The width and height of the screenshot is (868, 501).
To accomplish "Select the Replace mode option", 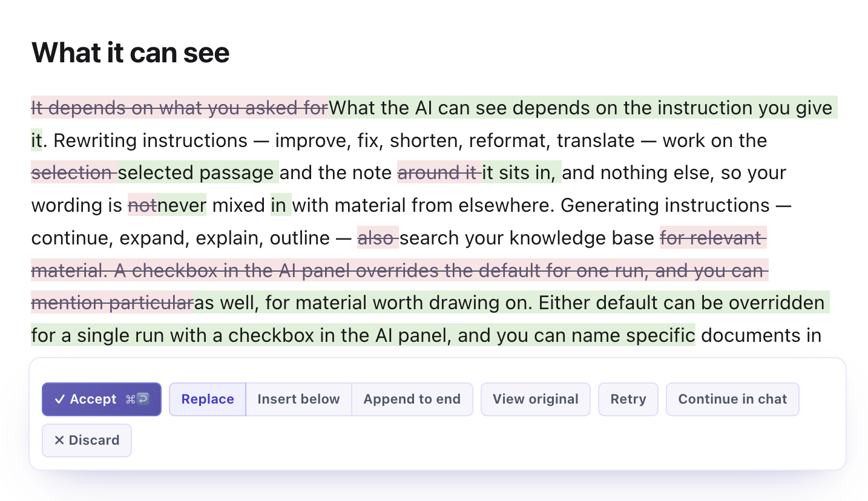I will [x=208, y=399].
